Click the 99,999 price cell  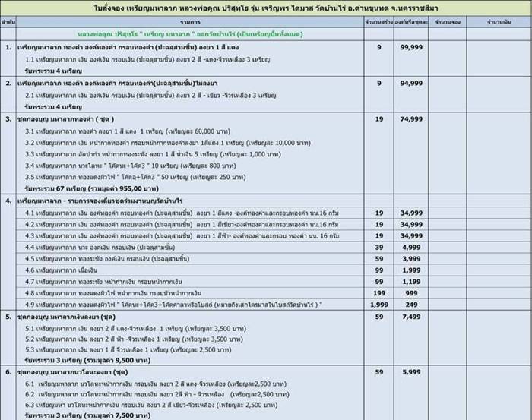pos(410,47)
